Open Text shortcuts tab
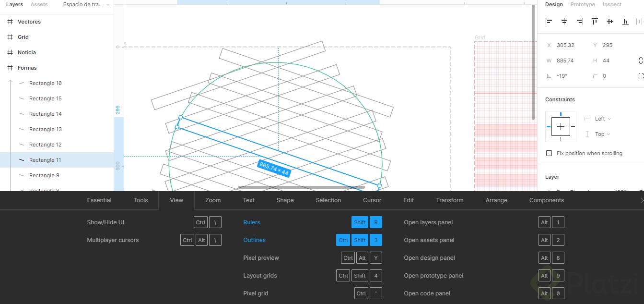 248,200
